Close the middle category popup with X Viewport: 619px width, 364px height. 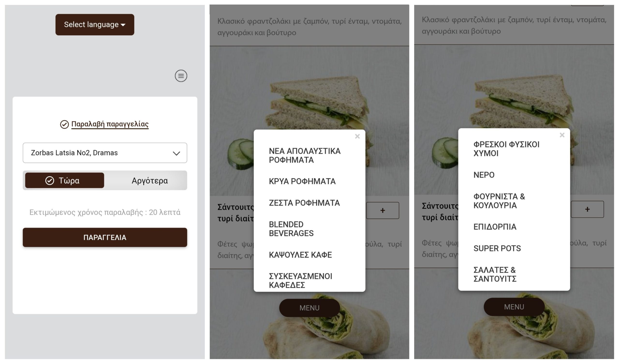pyautogui.click(x=357, y=136)
